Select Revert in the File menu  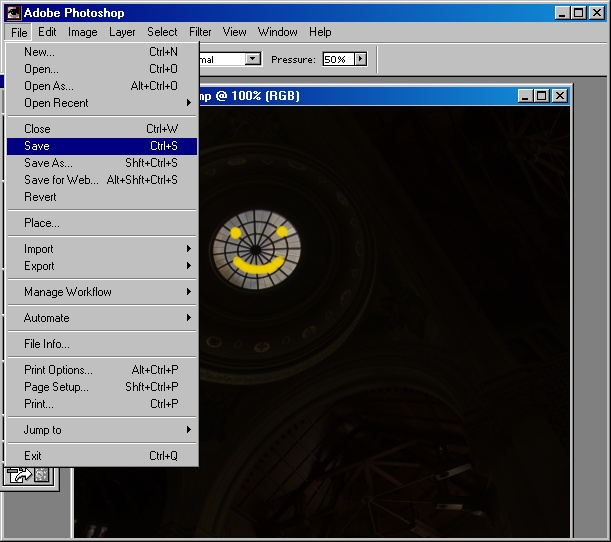[102, 197]
